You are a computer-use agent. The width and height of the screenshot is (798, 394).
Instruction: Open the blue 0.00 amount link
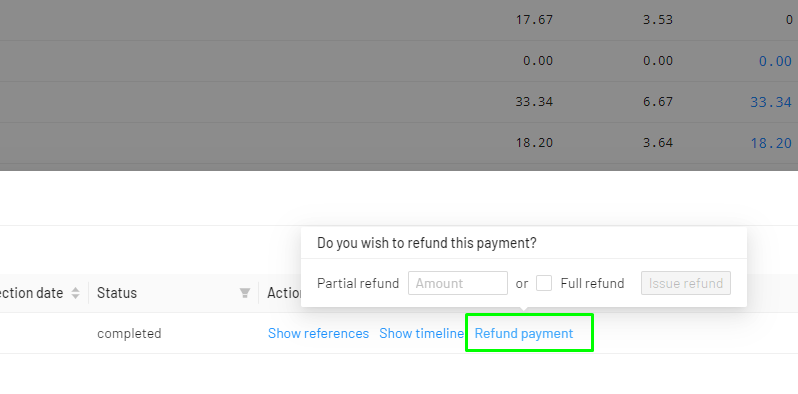point(775,61)
